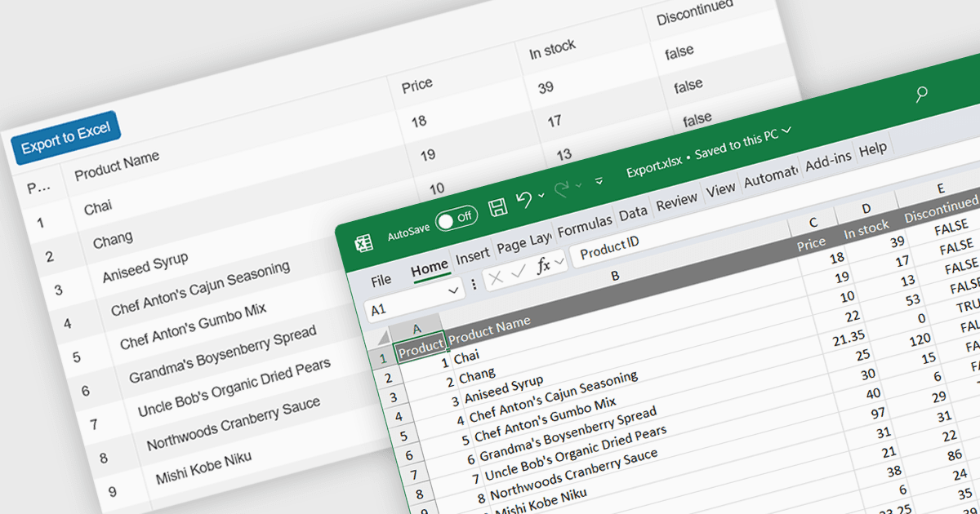Switch to the Page Layout ribbon tab
Image resolution: width=980 pixels, height=514 pixels.
click(523, 243)
